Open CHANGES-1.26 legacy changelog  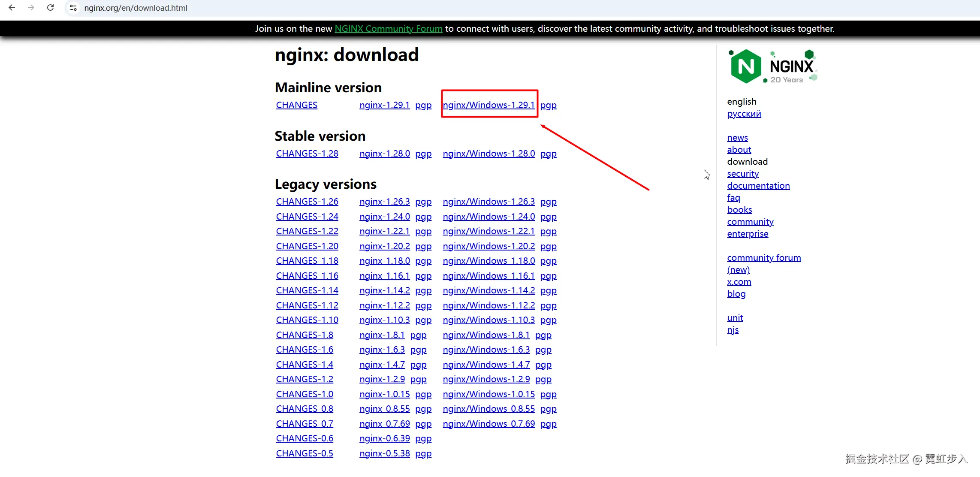point(307,202)
